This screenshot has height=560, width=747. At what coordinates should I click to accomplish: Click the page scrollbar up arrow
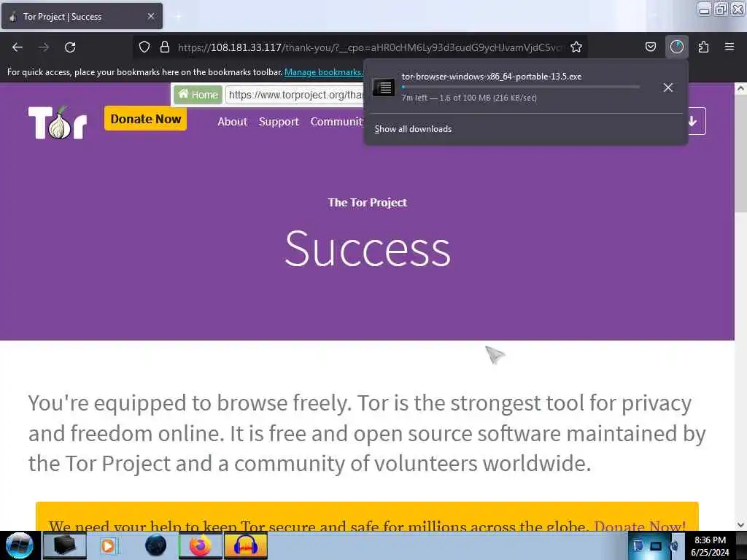pos(740,88)
